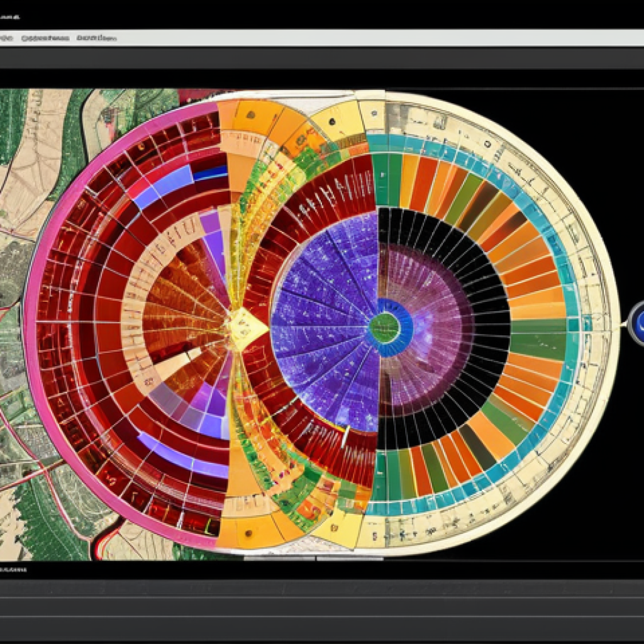Screen dimensions: 644x644
Task: Click the yellow diamond at the left wheel's hub
Action: [x=247, y=329]
